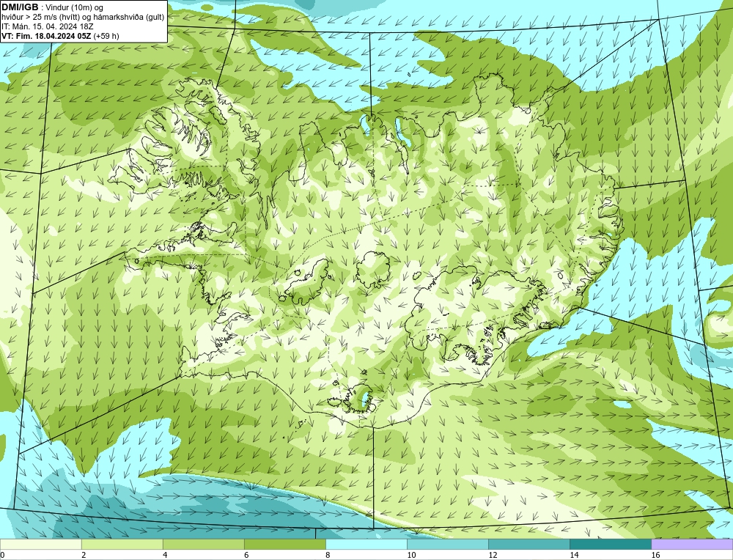Screen dimensions: 733x560
Task: Click the legend scale label '12'
Action: [493, 555]
